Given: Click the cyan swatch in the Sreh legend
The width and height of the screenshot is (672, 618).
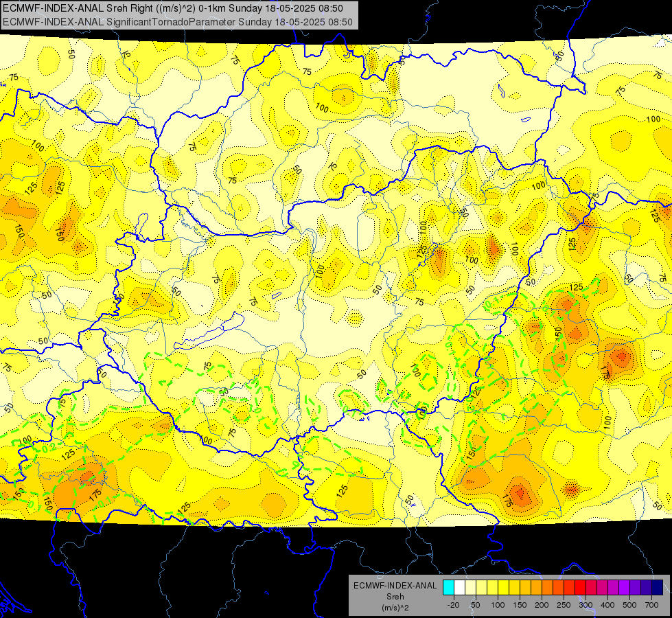Looking at the screenshot, I should (448, 587).
